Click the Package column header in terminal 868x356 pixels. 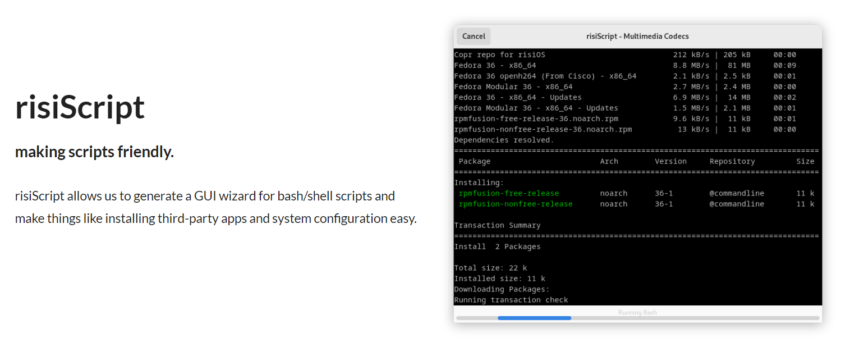(x=475, y=161)
